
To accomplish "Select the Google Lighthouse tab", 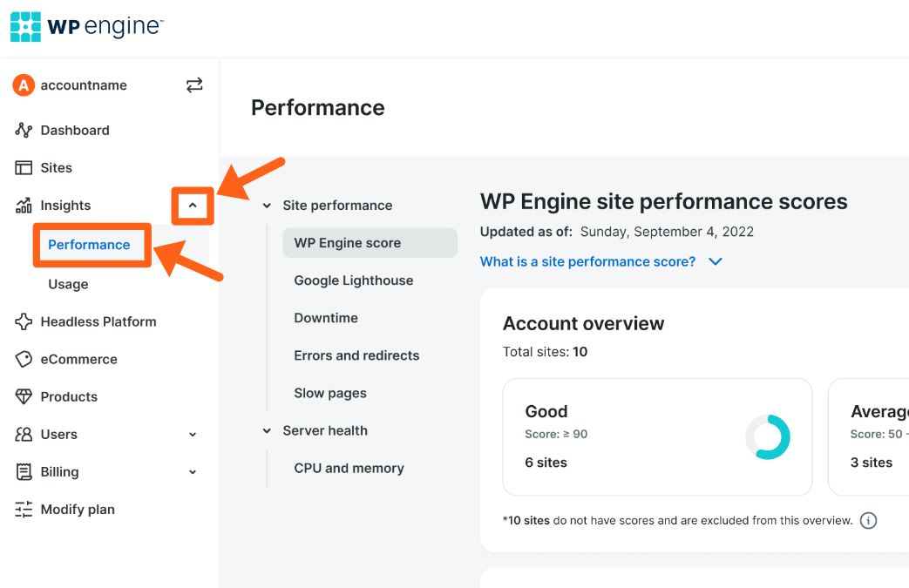I will click(x=353, y=280).
